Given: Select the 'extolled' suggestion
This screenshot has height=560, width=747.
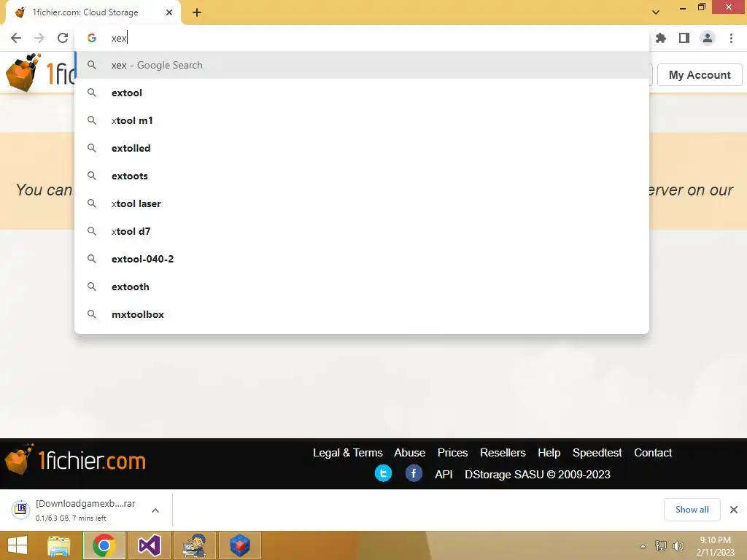Looking at the screenshot, I should click(x=362, y=148).
